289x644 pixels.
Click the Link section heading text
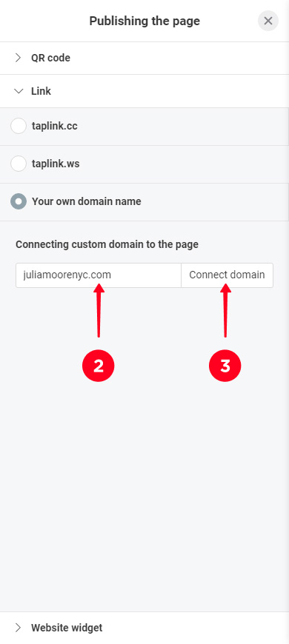click(41, 91)
